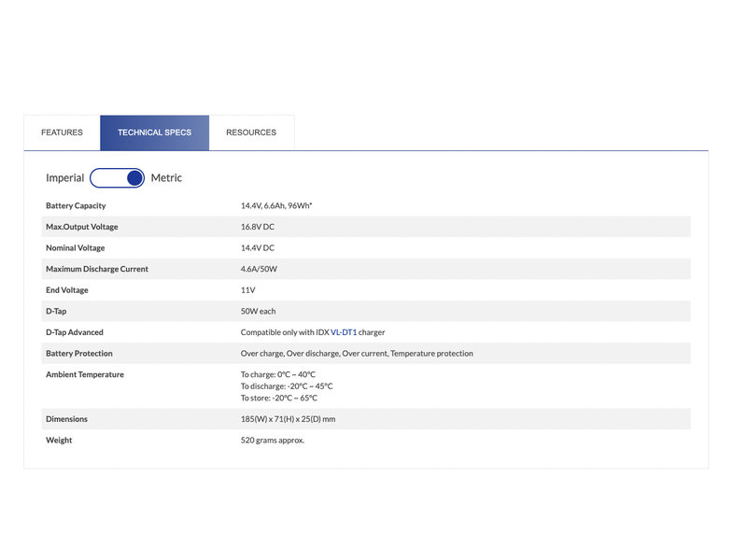The image size is (747, 560).
Task: Select the Battery Capacity row label
Action: 76,205
